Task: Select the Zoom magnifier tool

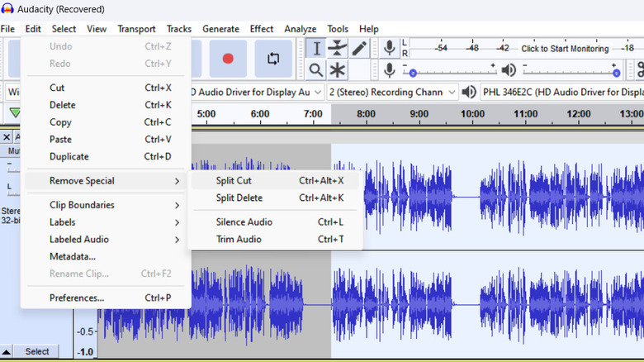Action: tap(316, 70)
